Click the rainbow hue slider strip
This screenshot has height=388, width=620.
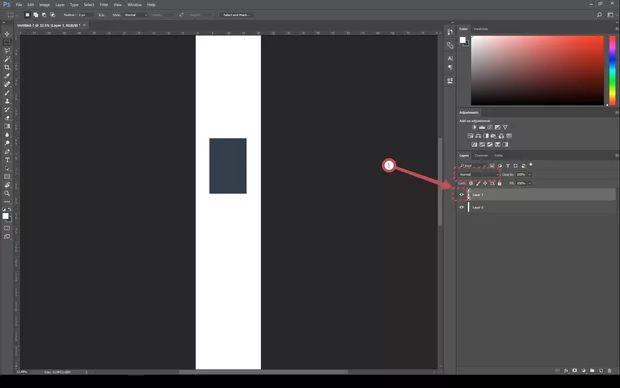point(612,71)
